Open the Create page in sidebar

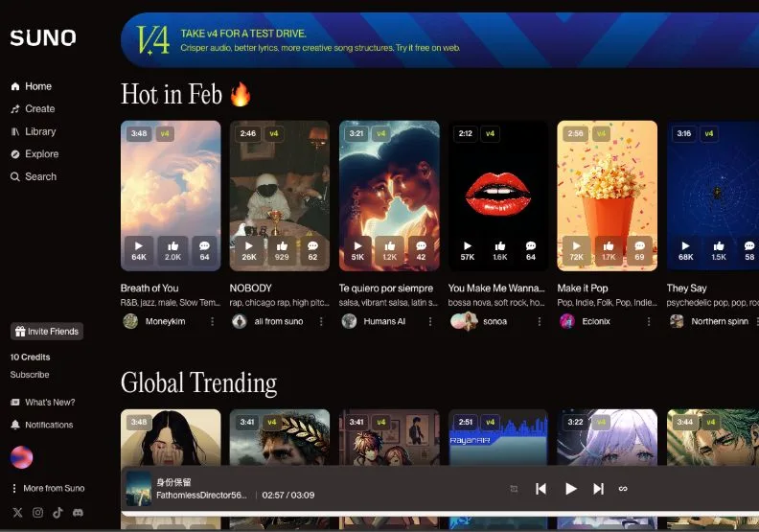(33, 109)
